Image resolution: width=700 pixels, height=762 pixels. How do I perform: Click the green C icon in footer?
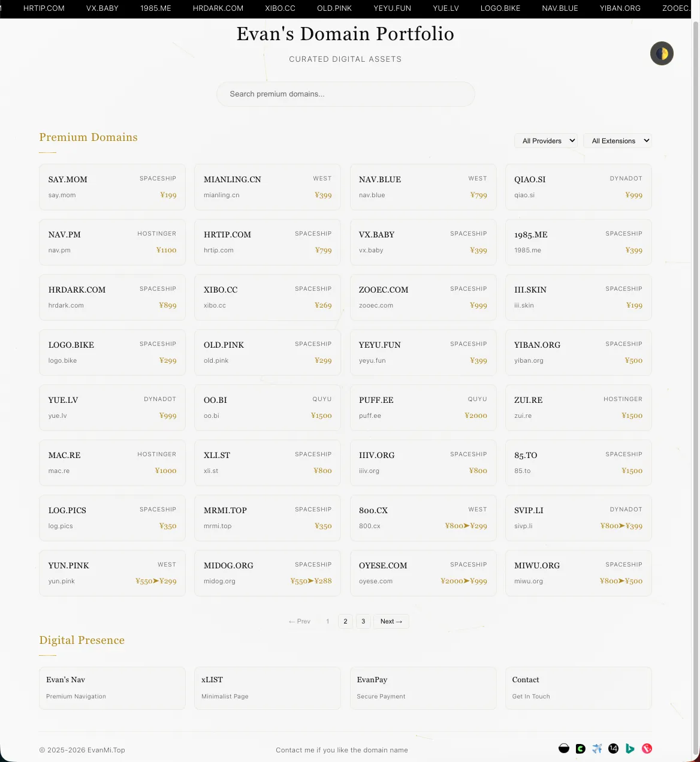click(580, 748)
